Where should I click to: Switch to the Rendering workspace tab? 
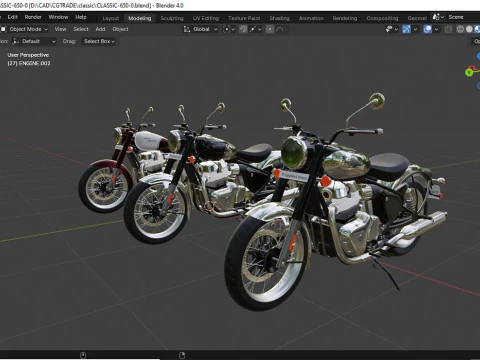[345, 18]
